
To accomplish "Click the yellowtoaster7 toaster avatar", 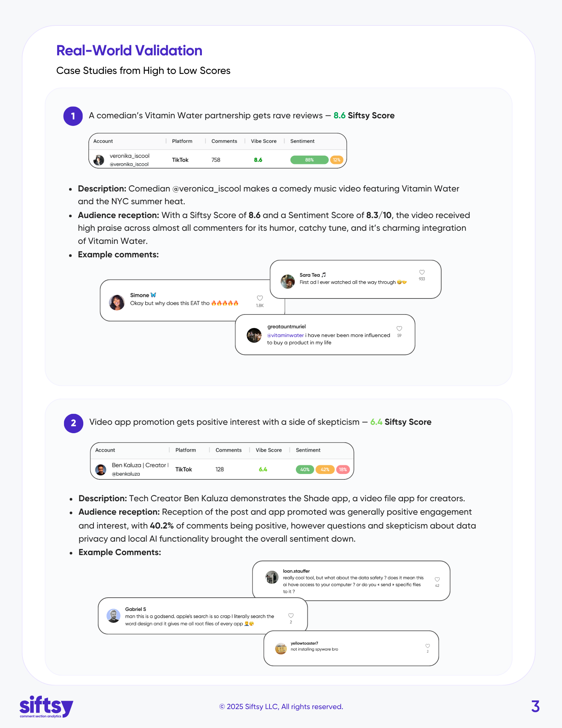I will 281,649.
